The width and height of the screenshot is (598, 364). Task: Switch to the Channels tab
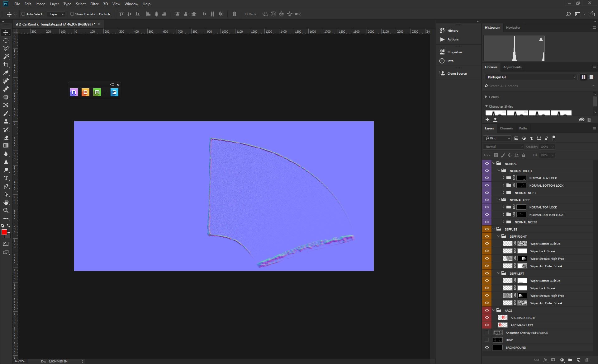[506, 128]
